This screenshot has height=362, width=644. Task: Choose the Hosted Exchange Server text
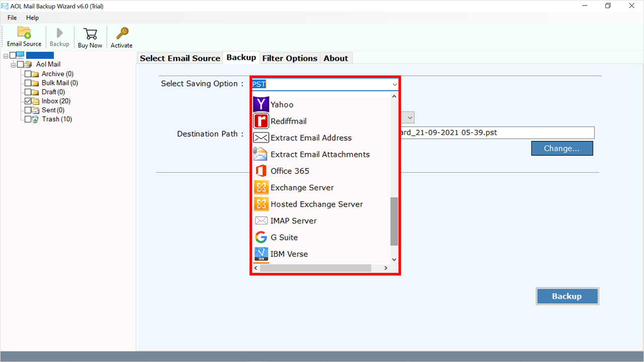point(316,204)
